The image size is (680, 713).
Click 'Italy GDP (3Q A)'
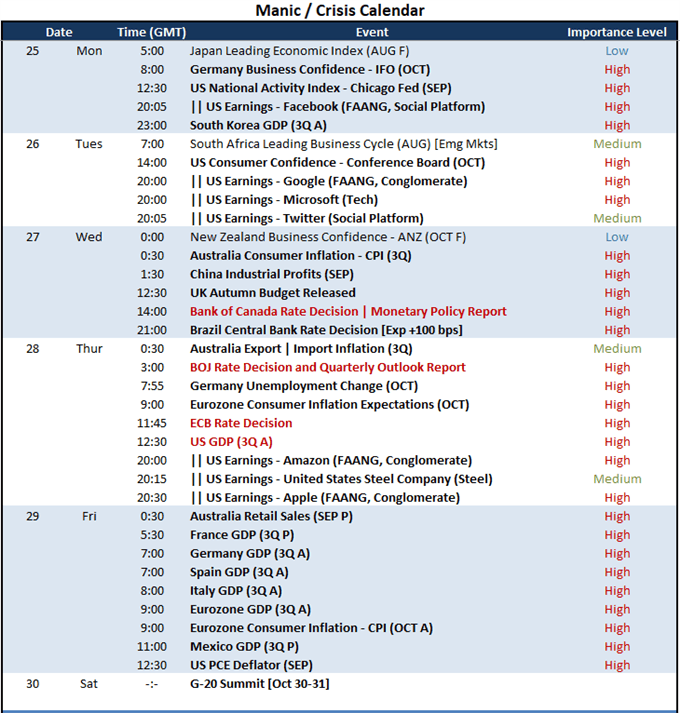tap(236, 592)
